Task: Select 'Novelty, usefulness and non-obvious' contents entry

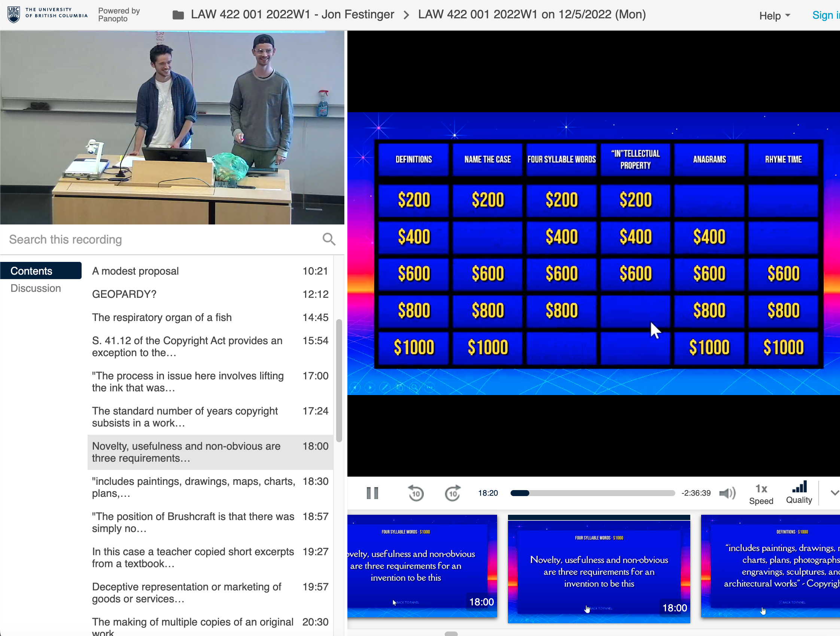Action: point(210,452)
